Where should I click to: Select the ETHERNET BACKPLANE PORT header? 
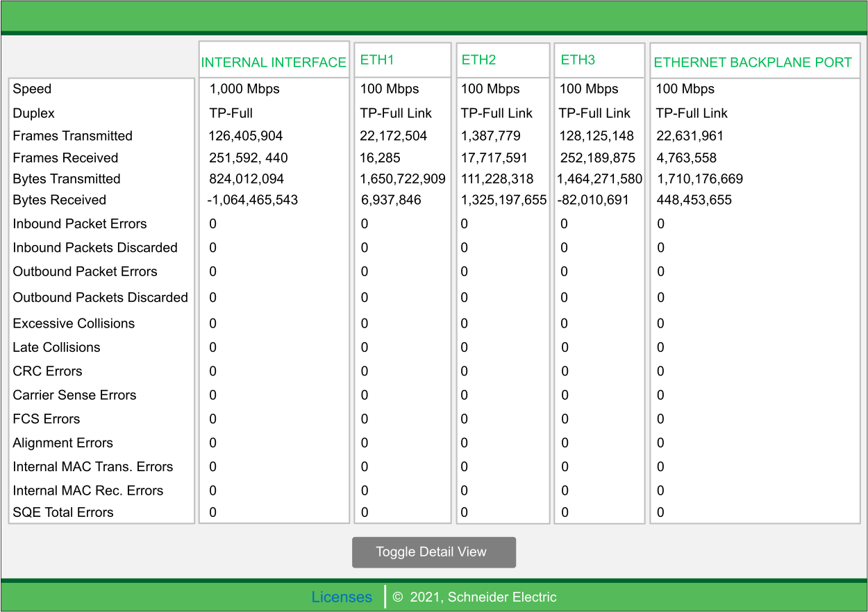point(753,62)
